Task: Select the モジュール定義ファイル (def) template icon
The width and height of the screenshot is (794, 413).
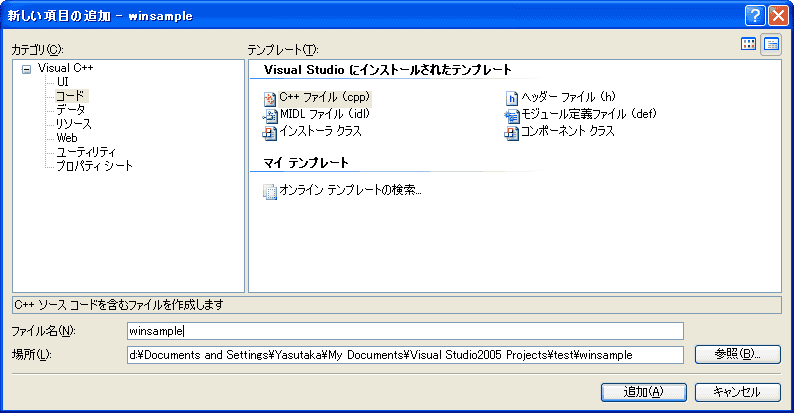Action: coord(512,116)
